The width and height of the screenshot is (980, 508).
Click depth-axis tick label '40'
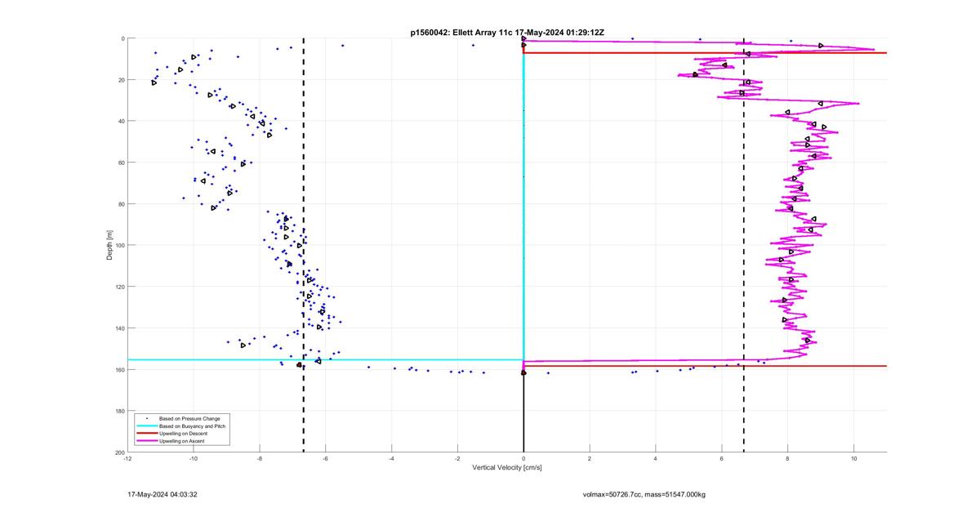point(121,121)
